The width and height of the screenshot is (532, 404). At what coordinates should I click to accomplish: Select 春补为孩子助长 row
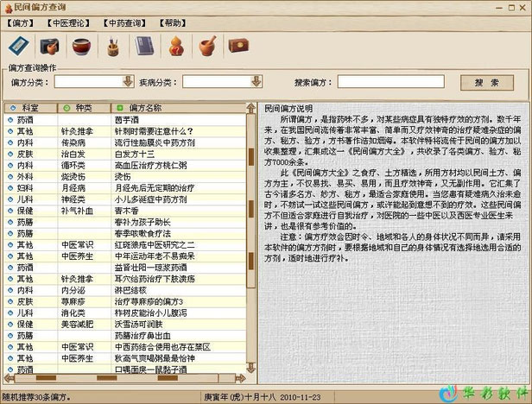point(125,222)
